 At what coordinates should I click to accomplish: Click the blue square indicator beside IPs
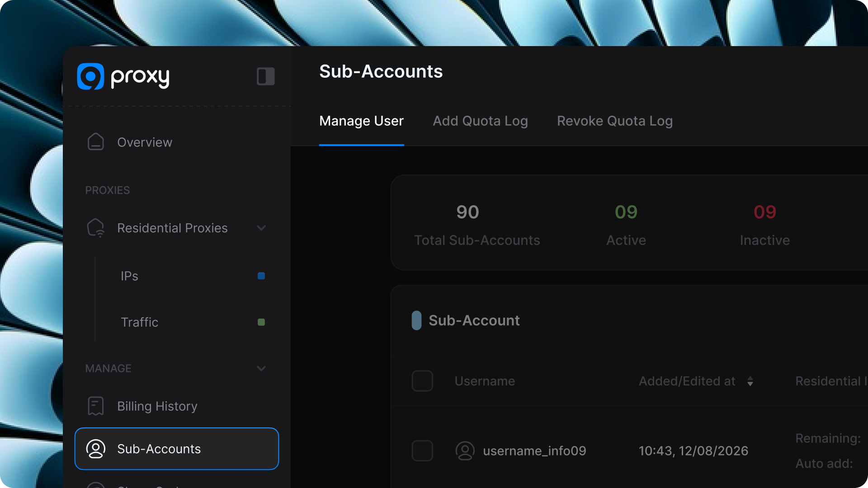pyautogui.click(x=261, y=276)
